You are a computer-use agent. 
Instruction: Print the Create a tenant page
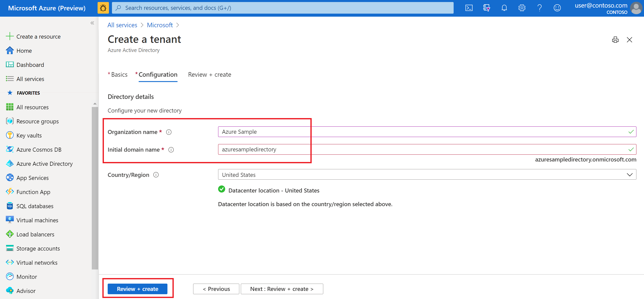click(x=615, y=40)
